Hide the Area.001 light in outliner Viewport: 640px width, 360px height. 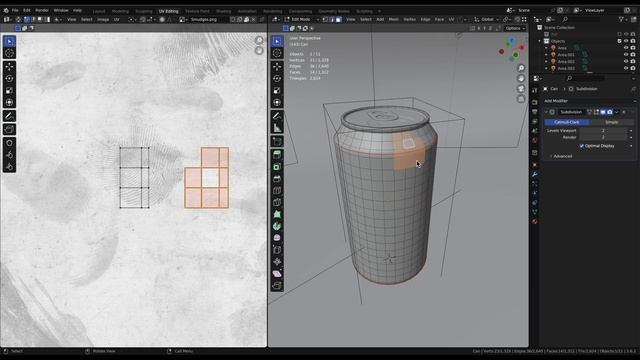[x=626, y=55]
